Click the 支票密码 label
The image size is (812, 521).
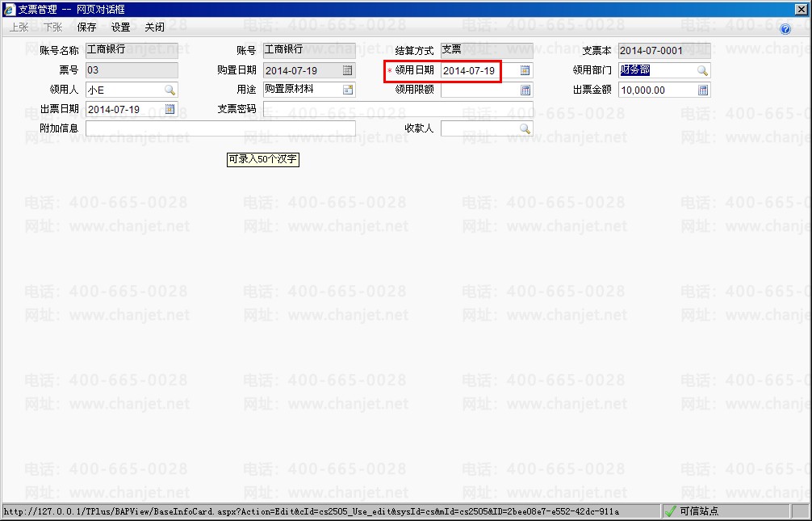coord(236,109)
